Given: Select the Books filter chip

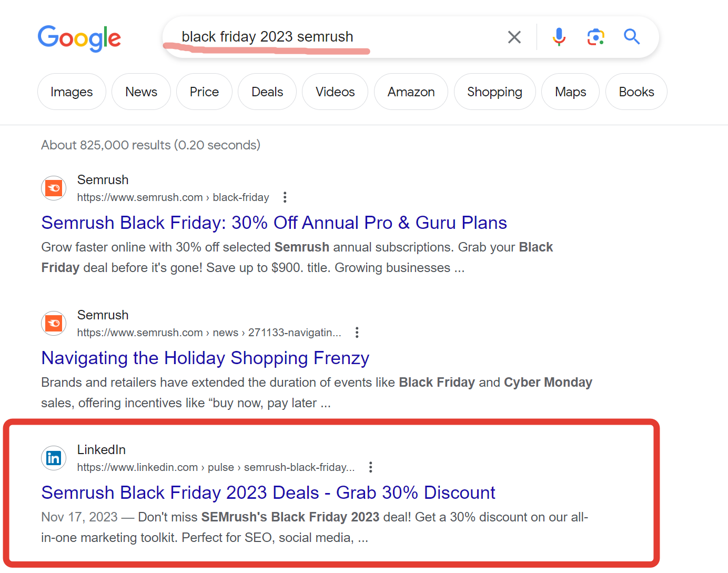Looking at the screenshot, I should point(636,92).
